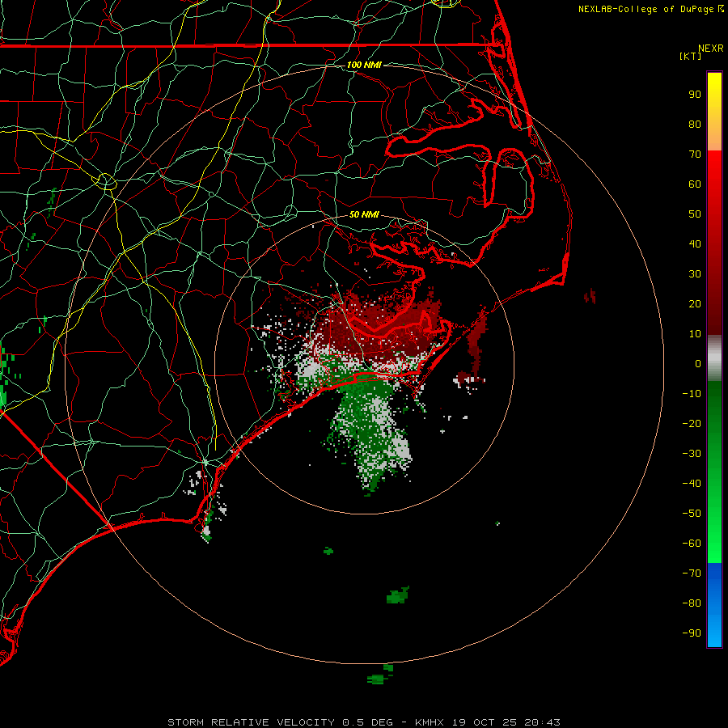Image resolution: width=728 pixels, height=728 pixels.
Task: Click the KT unit label above colorbar
Action: [x=690, y=56]
